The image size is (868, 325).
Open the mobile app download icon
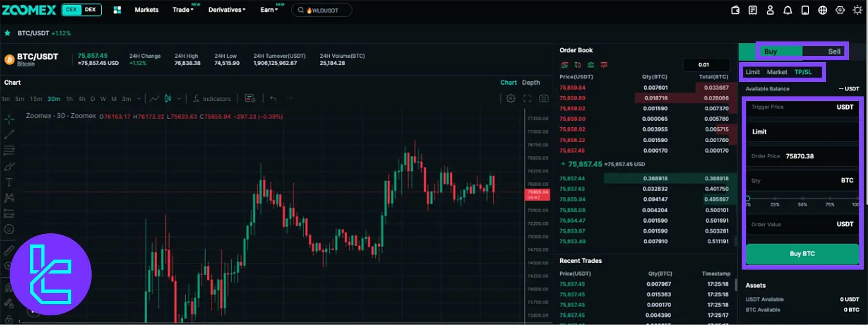pyautogui.click(x=805, y=10)
